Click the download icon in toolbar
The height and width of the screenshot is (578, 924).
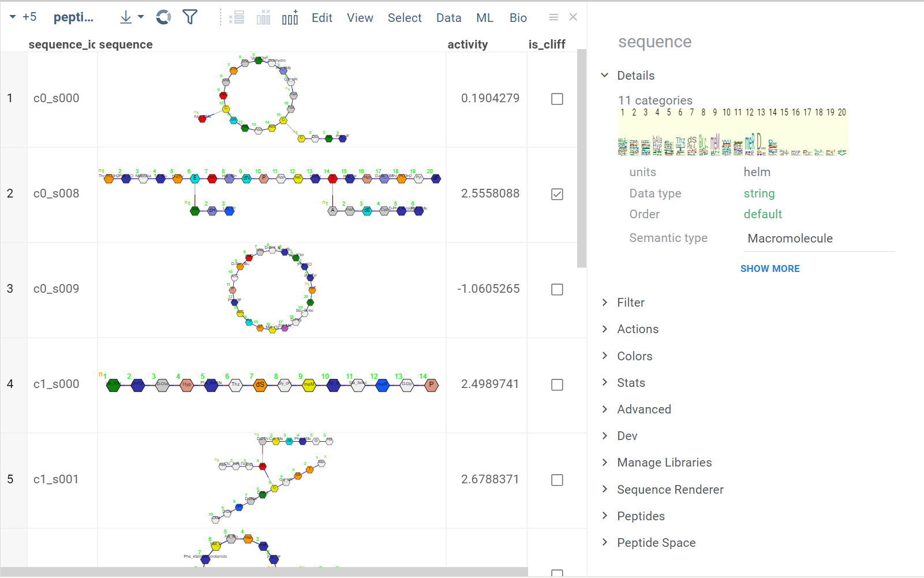126,17
